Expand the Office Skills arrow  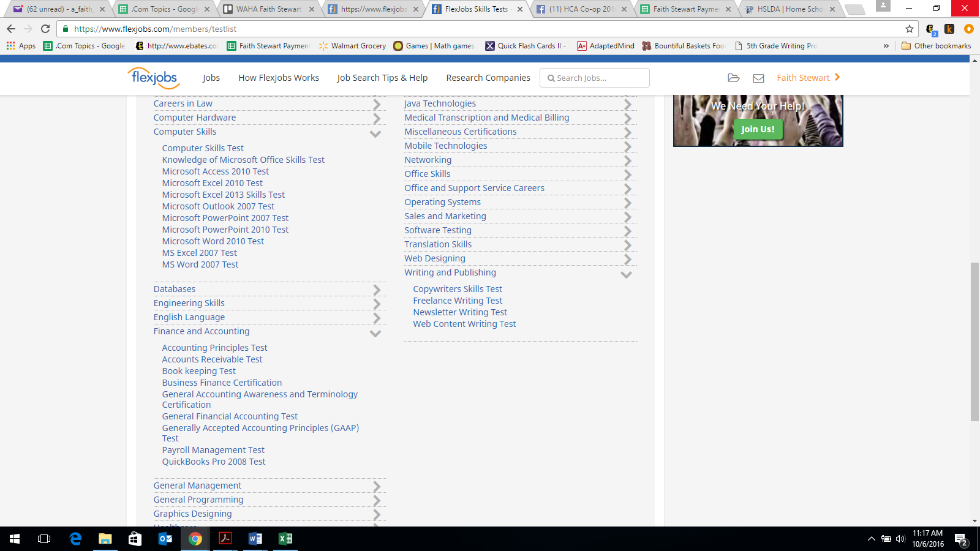[628, 175]
